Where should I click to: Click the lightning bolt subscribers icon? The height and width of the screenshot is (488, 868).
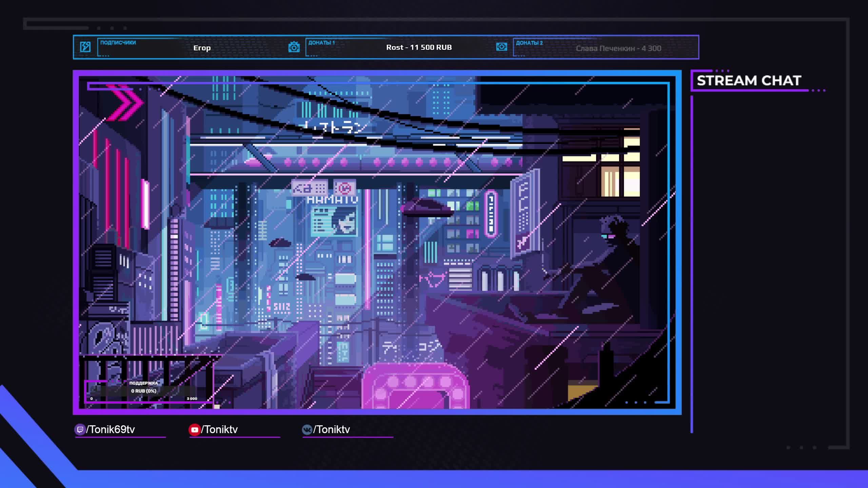point(85,47)
